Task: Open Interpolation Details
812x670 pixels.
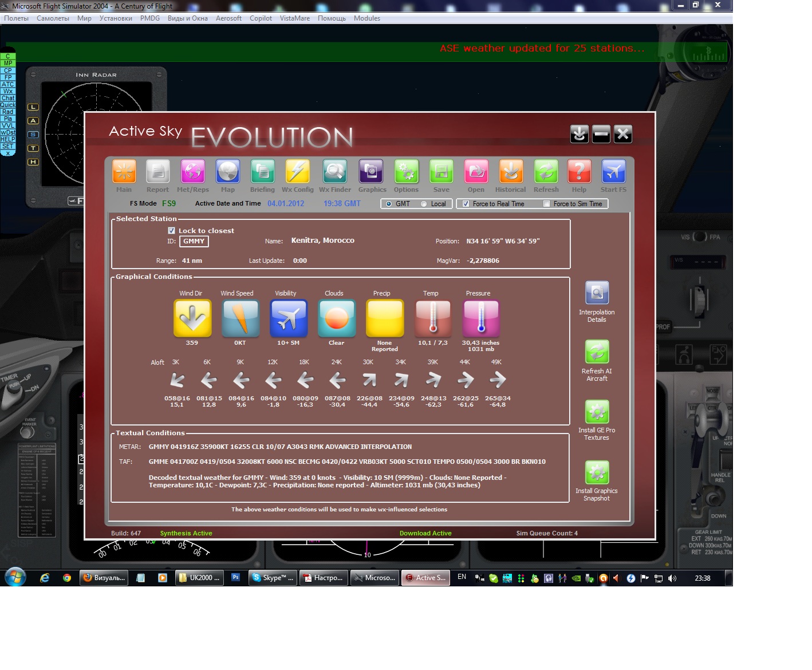Action: coord(597,293)
